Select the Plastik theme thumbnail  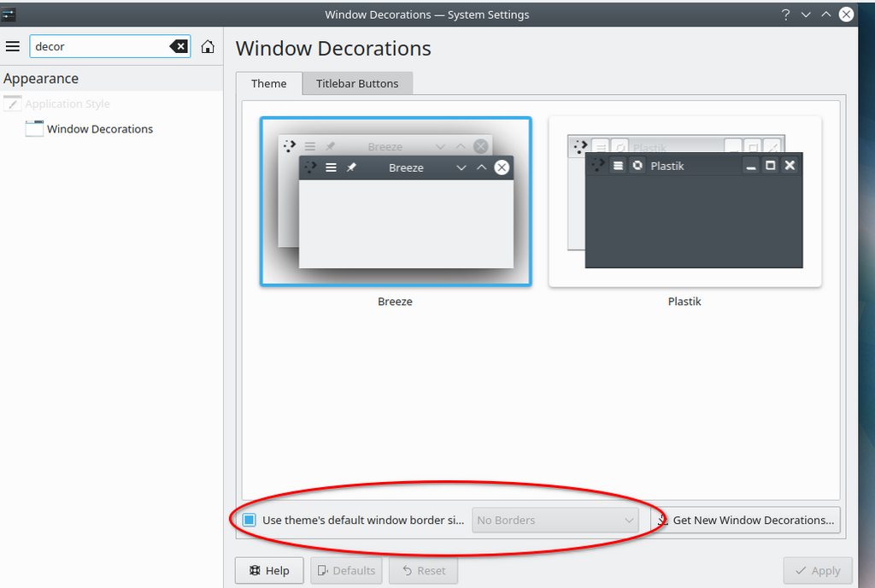[684, 202]
